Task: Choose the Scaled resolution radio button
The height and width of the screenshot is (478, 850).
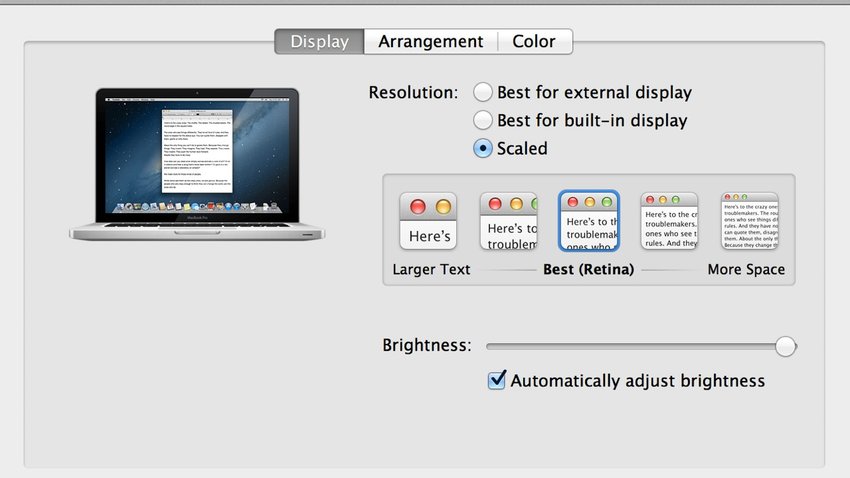Action: click(482, 148)
